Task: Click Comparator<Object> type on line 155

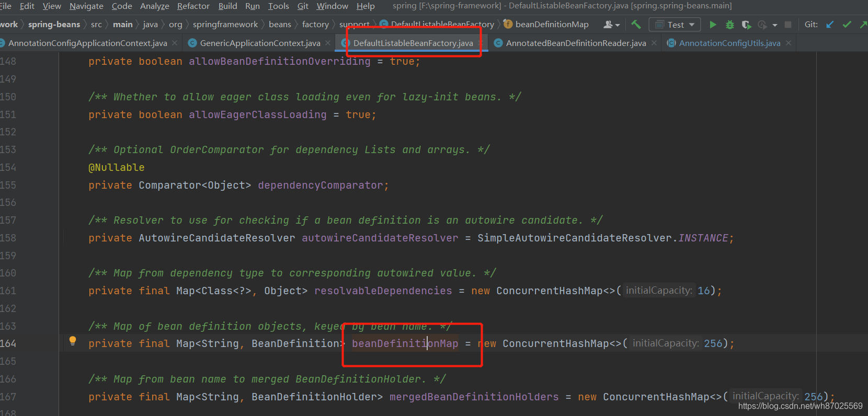Action: click(195, 185)
